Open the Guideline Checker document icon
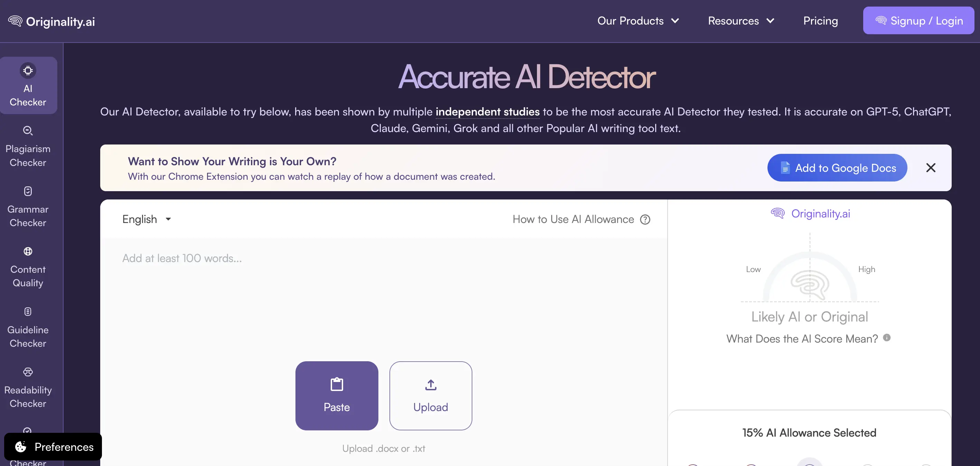980x466 pixels. coord(28,311)
